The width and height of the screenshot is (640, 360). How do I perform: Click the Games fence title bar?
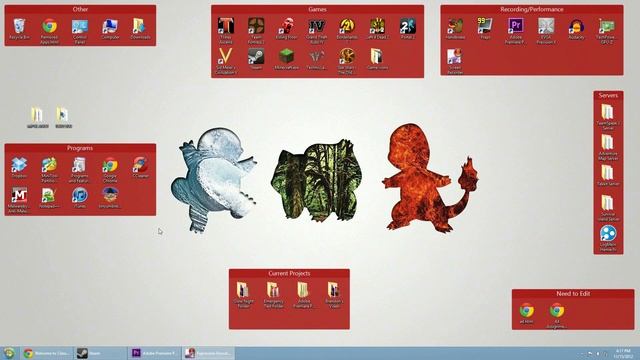[x=317, y=9]
